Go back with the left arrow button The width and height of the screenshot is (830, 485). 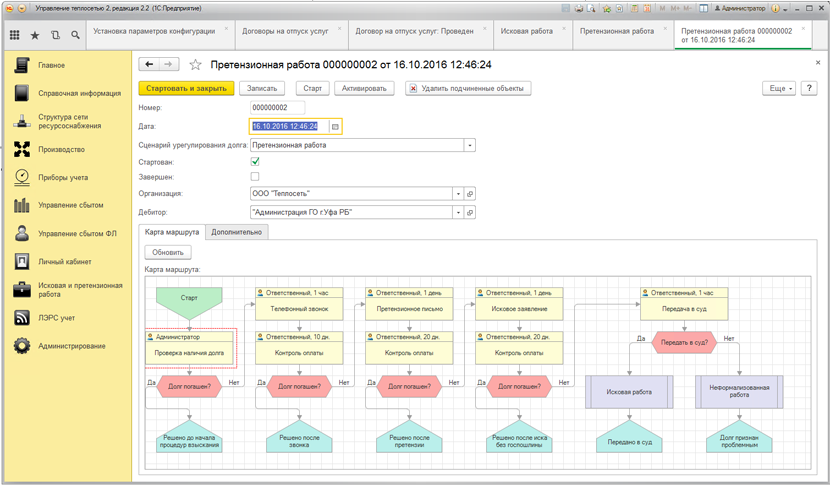(x=149, y=65)
